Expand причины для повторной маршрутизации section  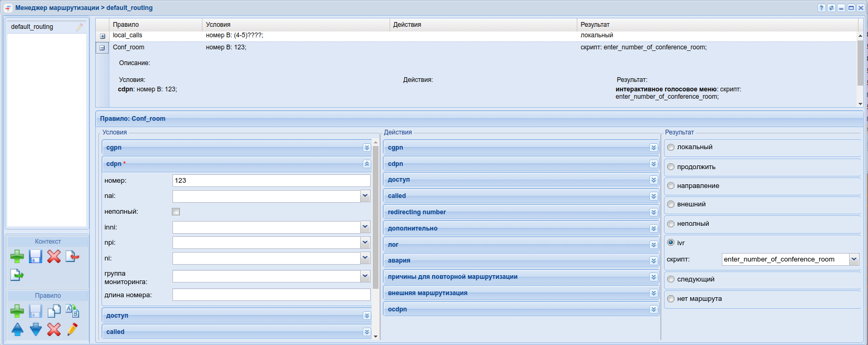[x=653, y=277]
